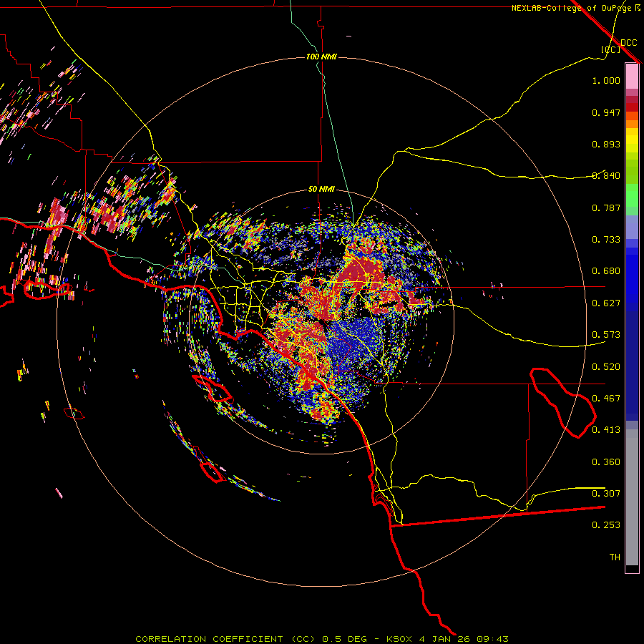Select the 0.253 legend value
The image size is (644, 644).
(x=606, y=525)
